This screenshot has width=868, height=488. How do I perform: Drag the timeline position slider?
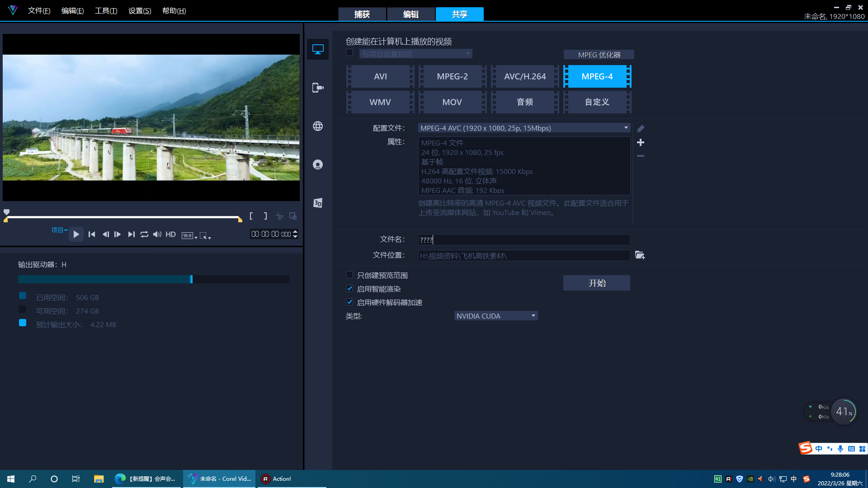[7, 211]
